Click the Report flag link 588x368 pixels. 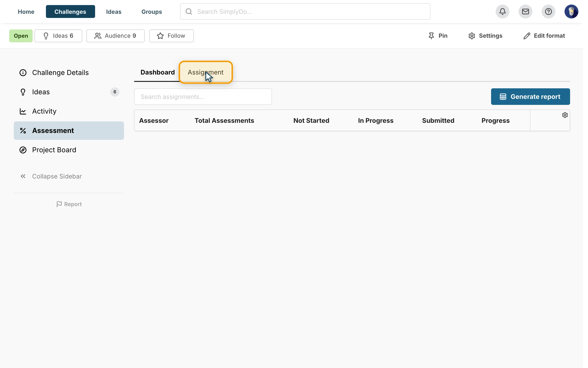(69, 204)
